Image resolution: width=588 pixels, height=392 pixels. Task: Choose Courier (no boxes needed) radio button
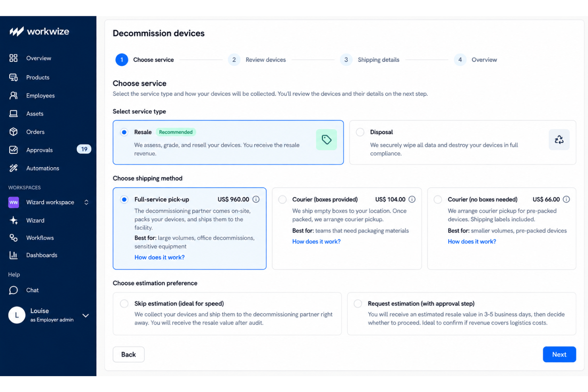[438, 199]
